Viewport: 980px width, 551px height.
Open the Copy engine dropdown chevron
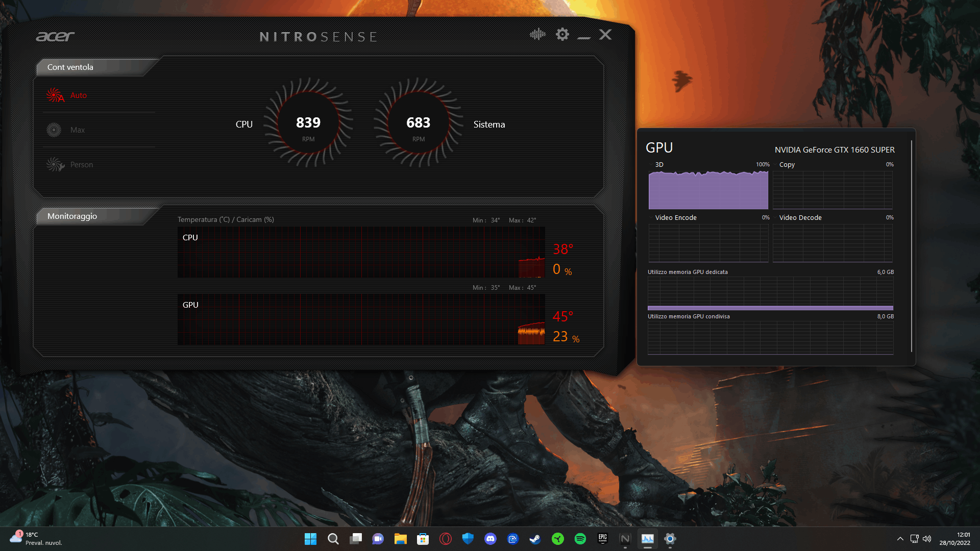tap(775, 165)
